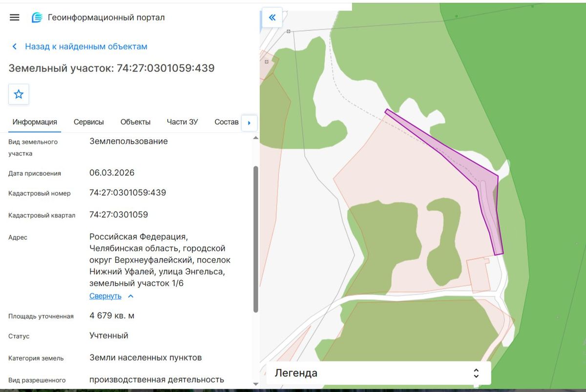Select area value 4 679 кв. м
The image size is (586, 392).
(x=112, y=316)
